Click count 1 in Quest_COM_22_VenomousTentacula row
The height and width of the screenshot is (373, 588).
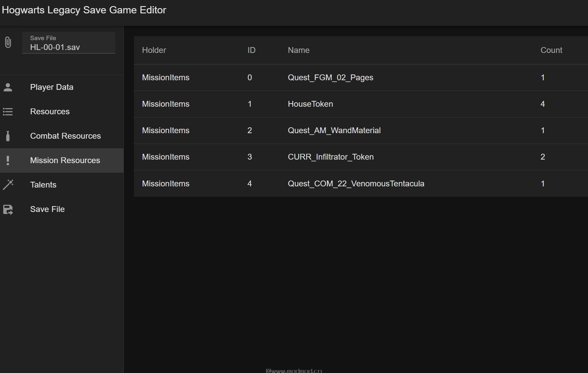point(543,184)
